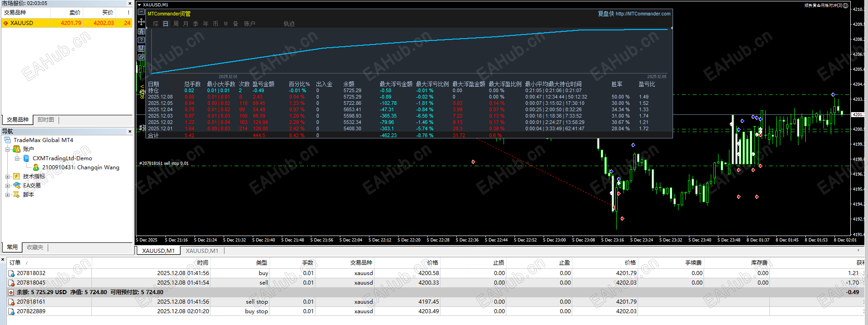Select the 年 yearly tab
The image size is (868, 325).
pos(206,24)
